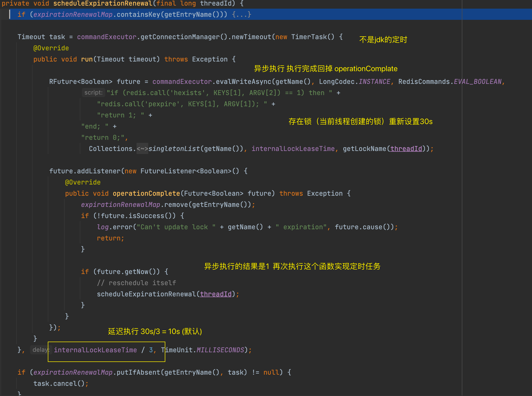Click expirationRenewalMap in the containsKey line
This screenshot has height=396, width=532.
click(x=73, y=14)
